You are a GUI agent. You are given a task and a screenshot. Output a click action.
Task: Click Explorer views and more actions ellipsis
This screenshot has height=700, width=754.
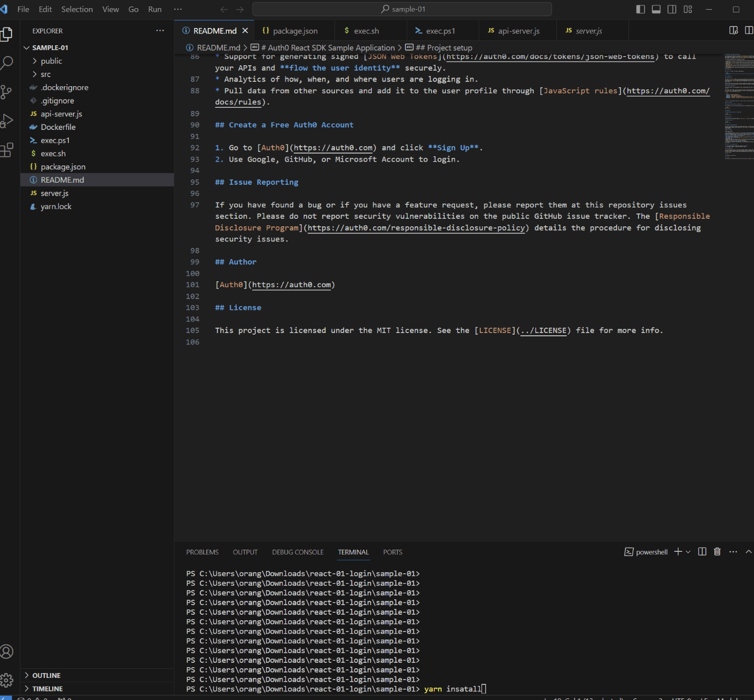click(160, 31)
